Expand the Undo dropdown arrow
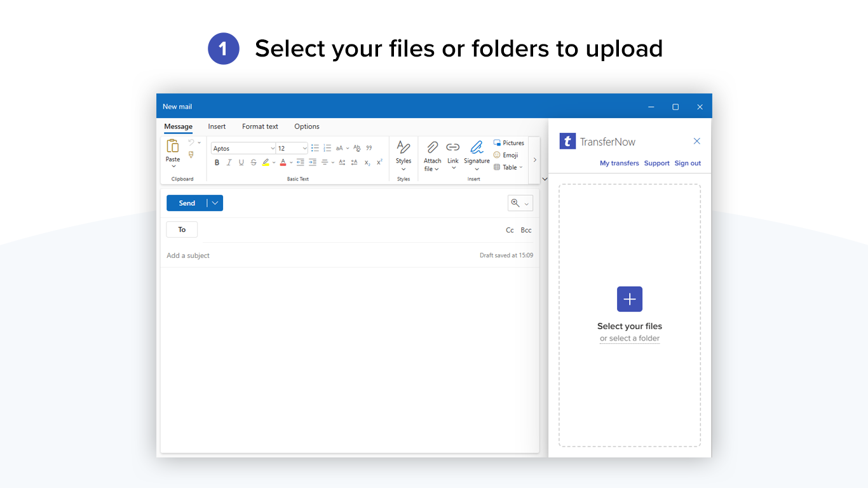868x488 pixels. 199,142
